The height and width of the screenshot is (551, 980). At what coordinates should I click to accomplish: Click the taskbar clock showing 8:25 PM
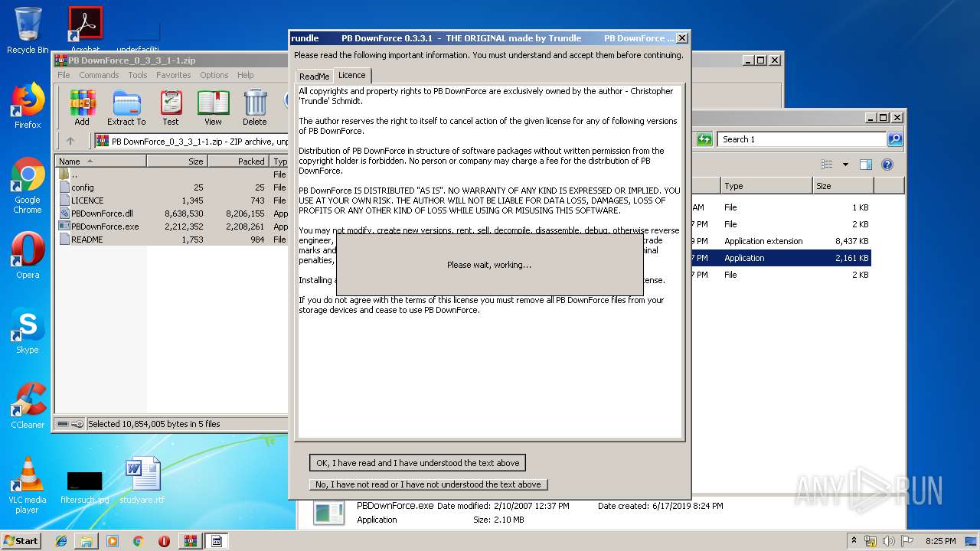click(x=940, y=541)
